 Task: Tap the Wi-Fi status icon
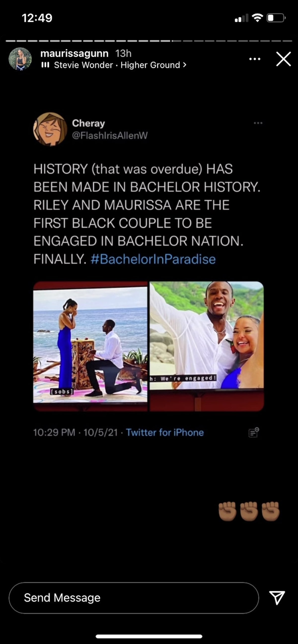pyautogui.click(x=257, y=18)
